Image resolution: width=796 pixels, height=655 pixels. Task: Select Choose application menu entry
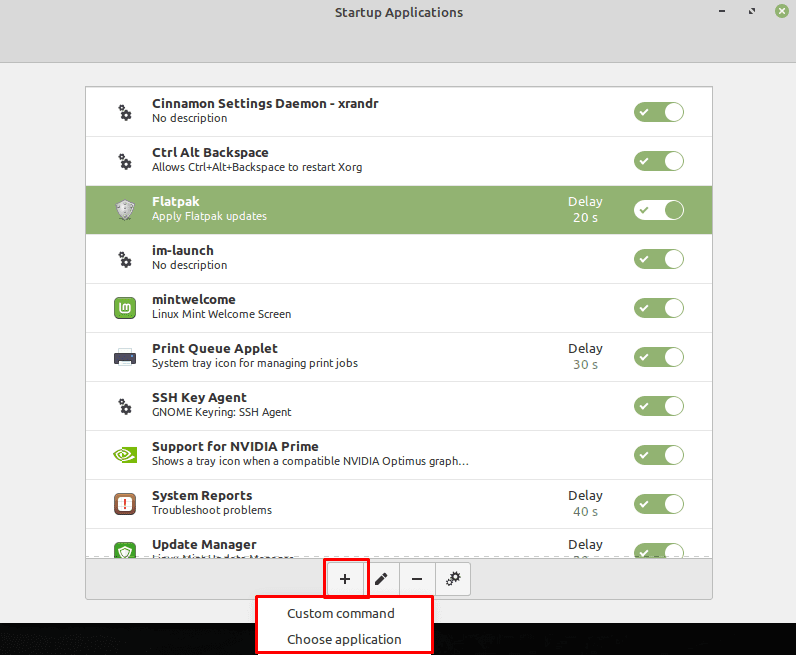point(344,639)
